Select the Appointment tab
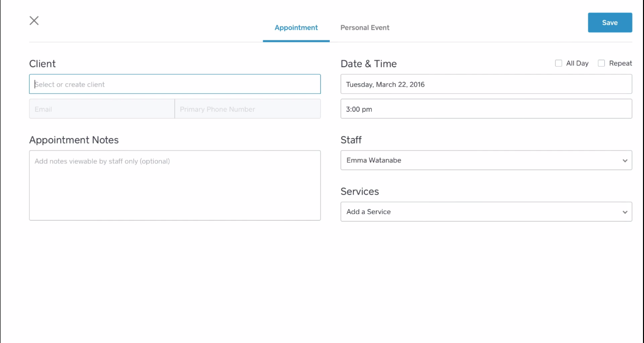This screenshot has width=644, height=343. pyautogui.click(x=296, y=28)
